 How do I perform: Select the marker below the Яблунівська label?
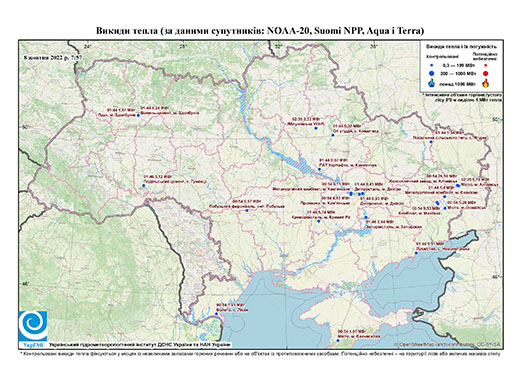pos(316,128)
